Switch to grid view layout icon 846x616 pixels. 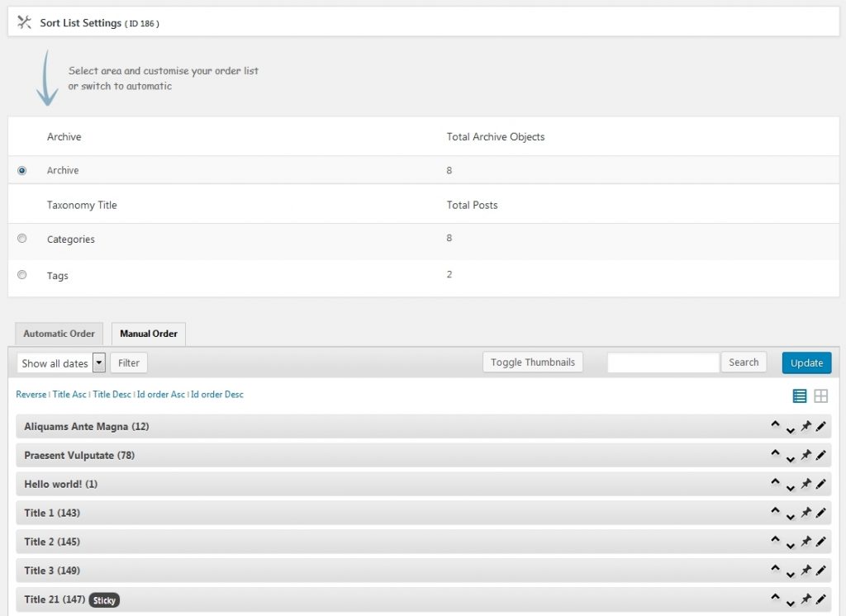(x=820, y=396)
